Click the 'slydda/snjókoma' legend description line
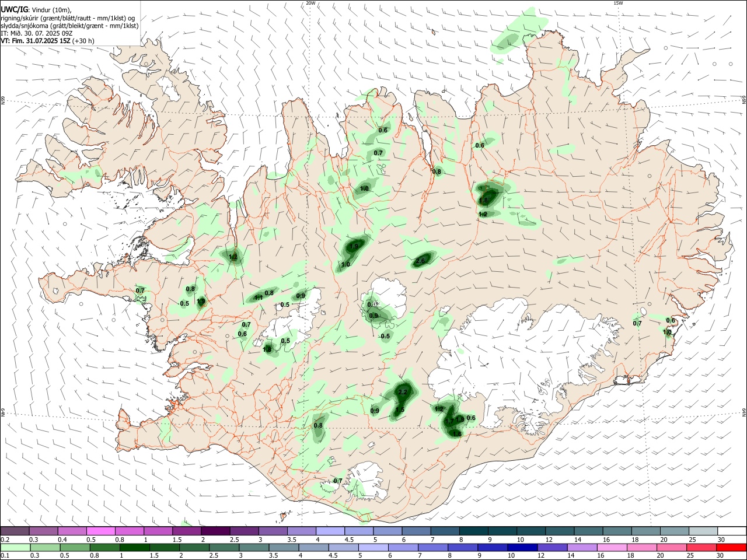Viewport: 747px width, 560px height. (x=69, y=26)
